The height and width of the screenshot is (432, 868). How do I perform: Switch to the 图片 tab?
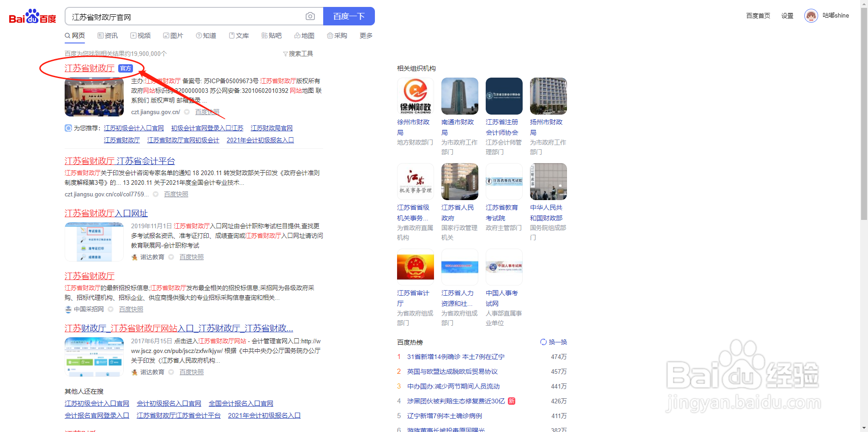click(x=173, y=36)
